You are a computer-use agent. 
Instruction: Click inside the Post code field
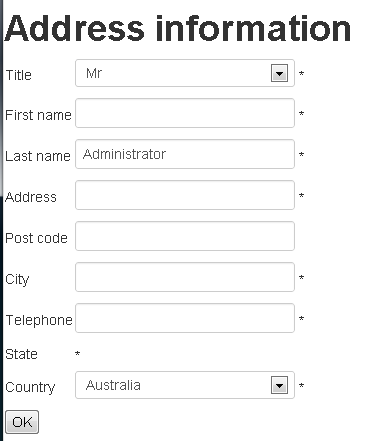(x=185, y=236)
